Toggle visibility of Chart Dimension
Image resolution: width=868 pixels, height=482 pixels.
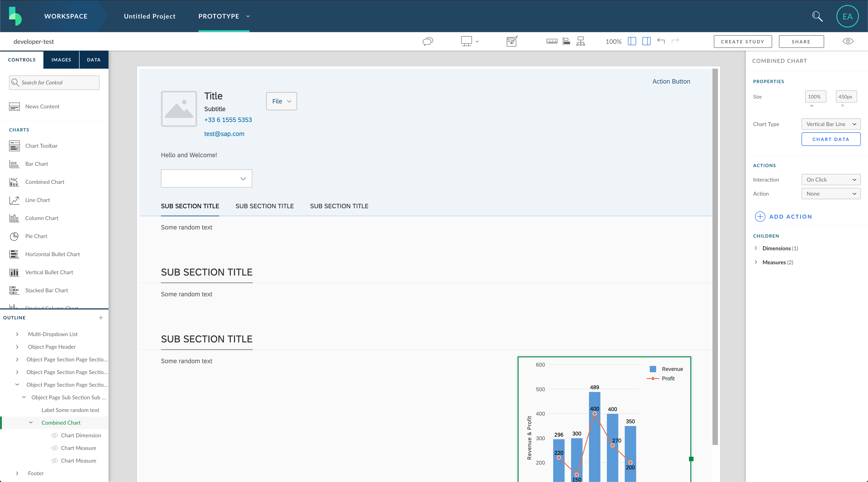pos(54,435)
